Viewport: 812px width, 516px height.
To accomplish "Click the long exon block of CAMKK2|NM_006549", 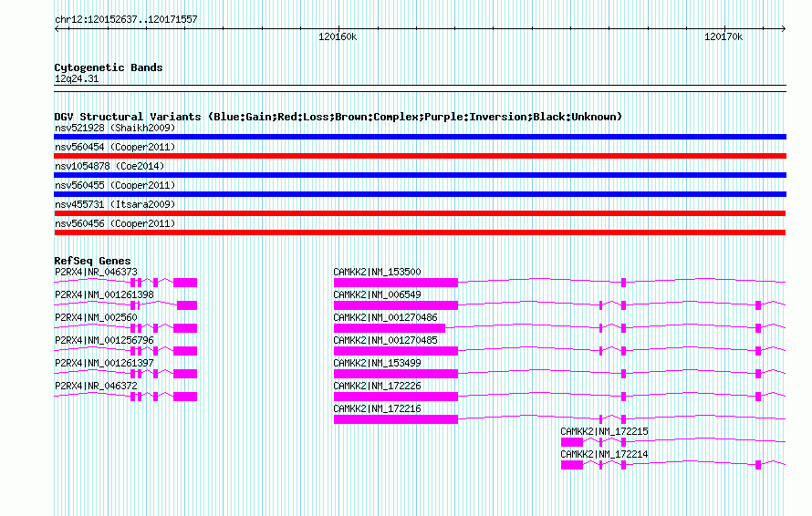I will [x=396, y=305].
